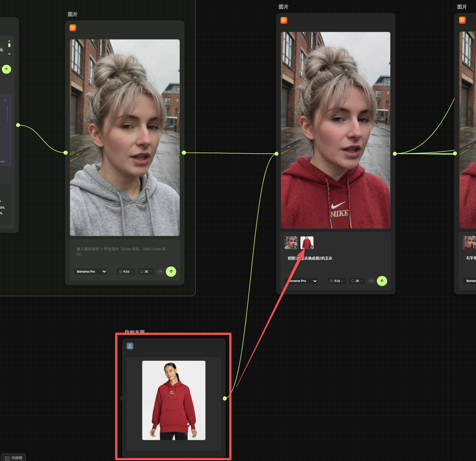
Task: Select reference thumbnail 2 showing the red hoodie
Action: (307, 243)
